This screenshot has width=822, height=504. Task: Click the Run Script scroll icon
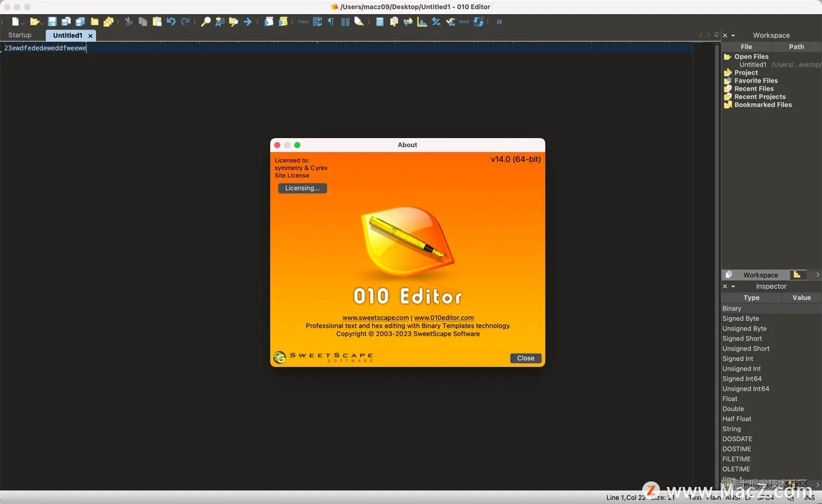269,22
